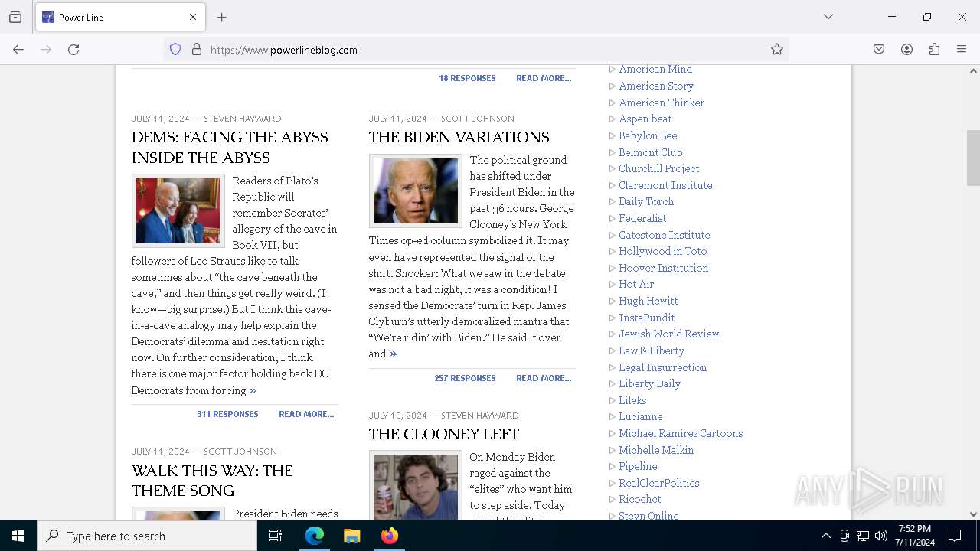Image resolution: width=980 pixels, height=551 pixels.
Task: Open 'The Biden Variations' headline
Action: click(x=459, y=137)
